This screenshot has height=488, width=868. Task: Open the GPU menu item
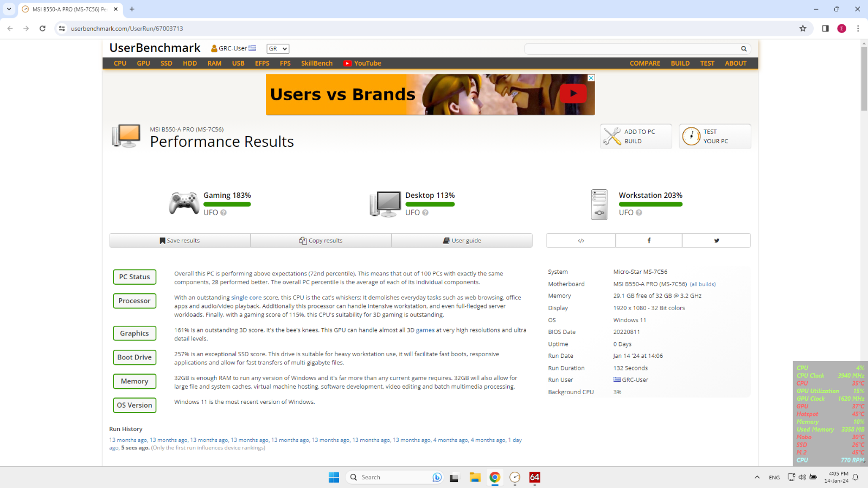click(x=143, y=63)
